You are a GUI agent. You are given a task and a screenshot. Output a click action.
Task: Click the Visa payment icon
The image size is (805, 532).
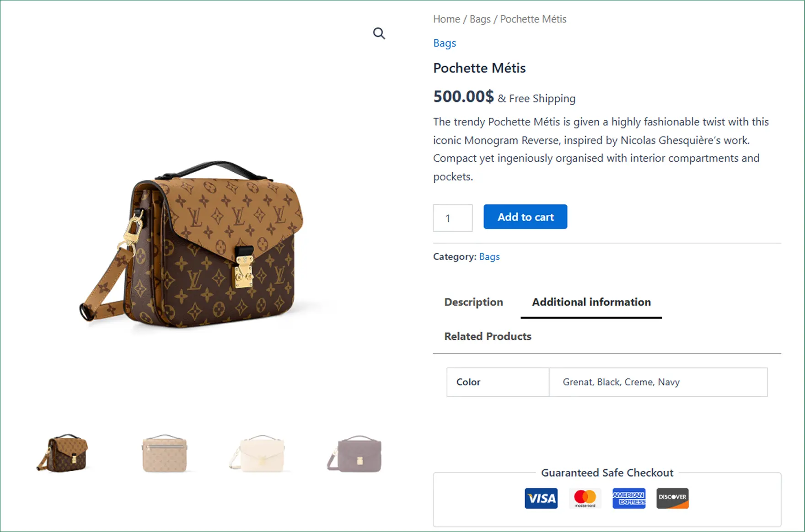pyautogui.click(x=541, y=498)
